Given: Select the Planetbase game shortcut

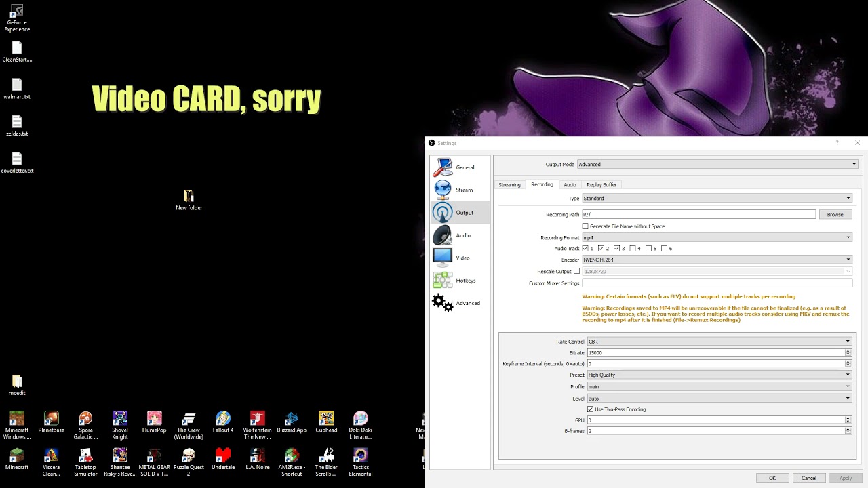Looking at the screenshot, I should click(x=52, y=423).
